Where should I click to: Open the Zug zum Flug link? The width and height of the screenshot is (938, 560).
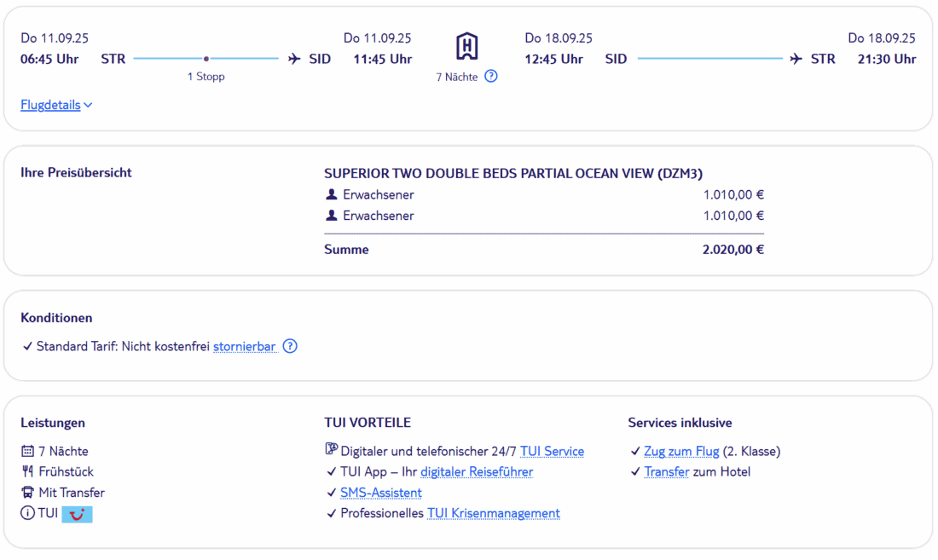[681, 452]
